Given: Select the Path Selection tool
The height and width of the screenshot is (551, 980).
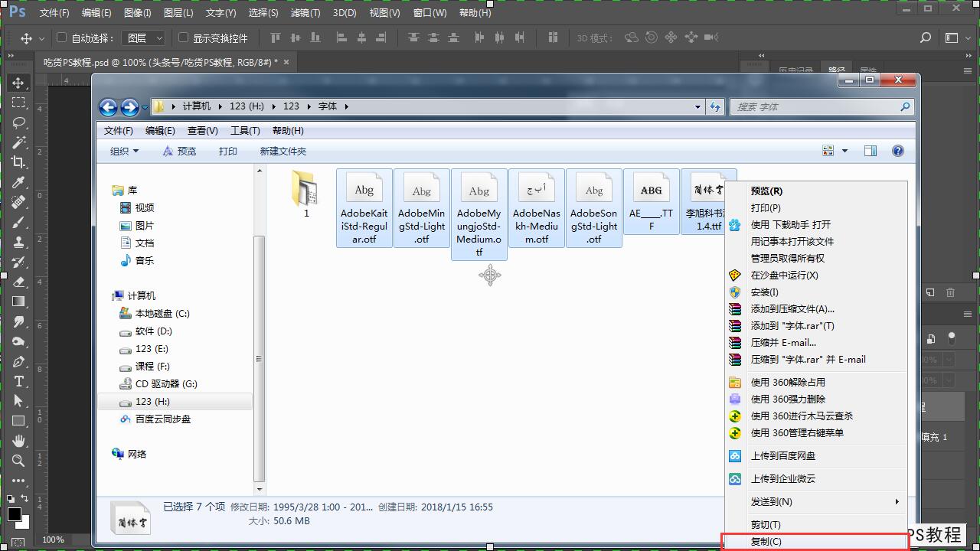Looking at the screenshot, I should tap(19, 401).
